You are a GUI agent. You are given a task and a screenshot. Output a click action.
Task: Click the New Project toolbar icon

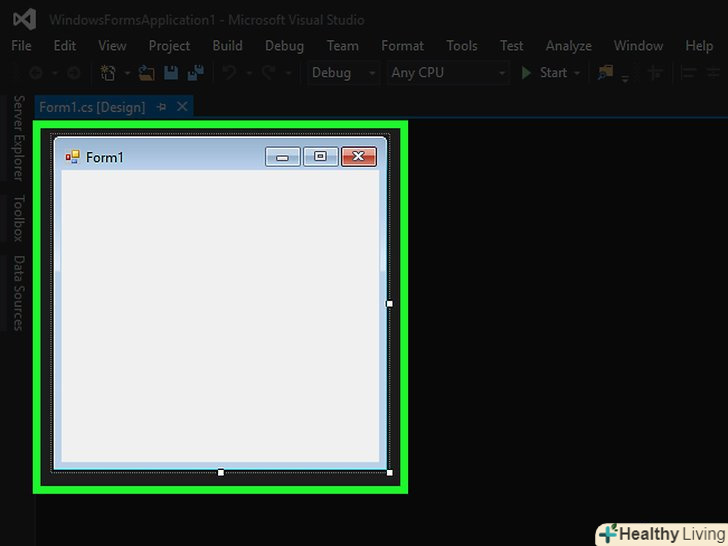(x=108, y=73)
